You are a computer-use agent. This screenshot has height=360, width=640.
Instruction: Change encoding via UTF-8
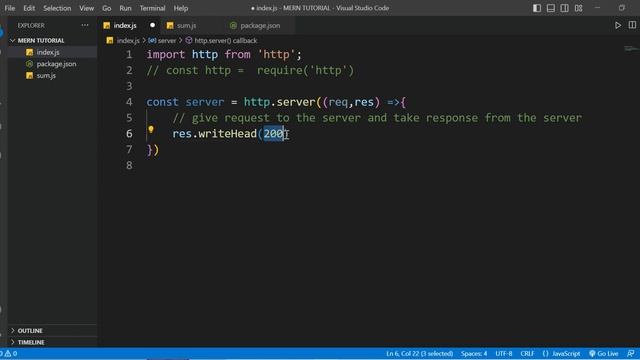tap(504, 353)
